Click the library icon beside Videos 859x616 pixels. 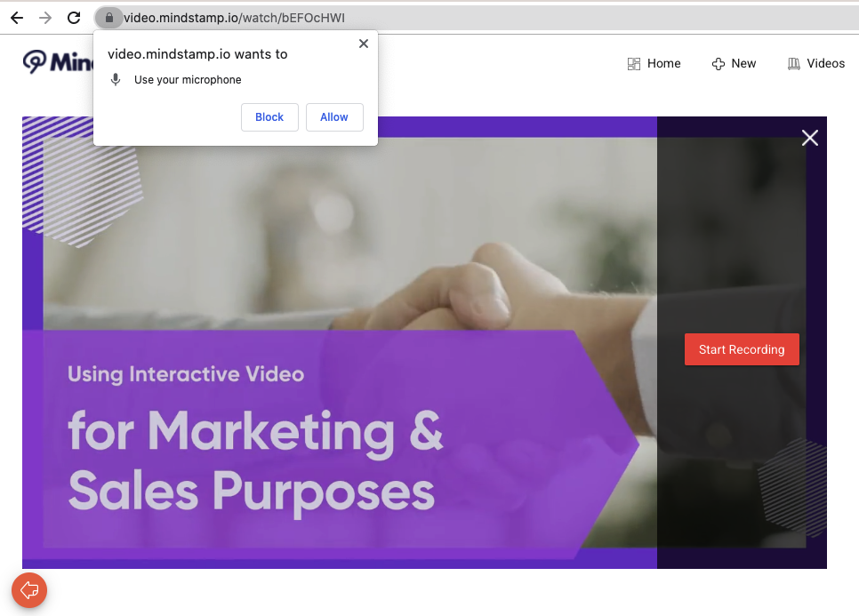[794, 64]
